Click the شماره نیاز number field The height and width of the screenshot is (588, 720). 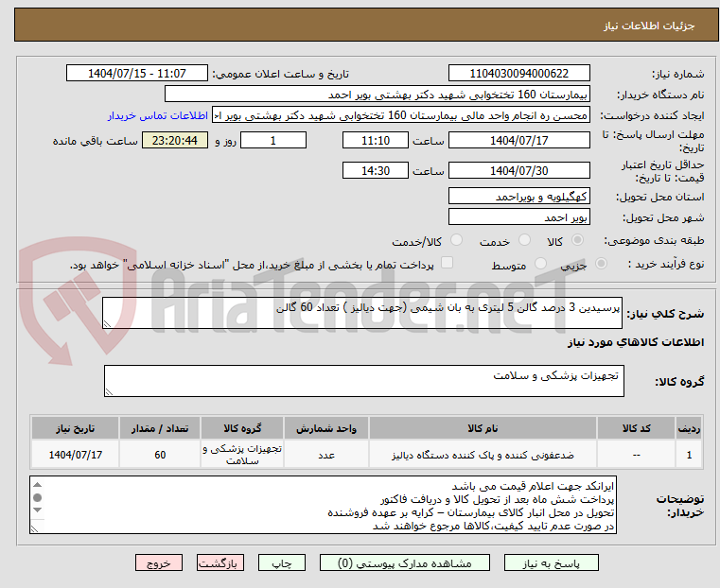pyautogui.click(x=518, y=74)
